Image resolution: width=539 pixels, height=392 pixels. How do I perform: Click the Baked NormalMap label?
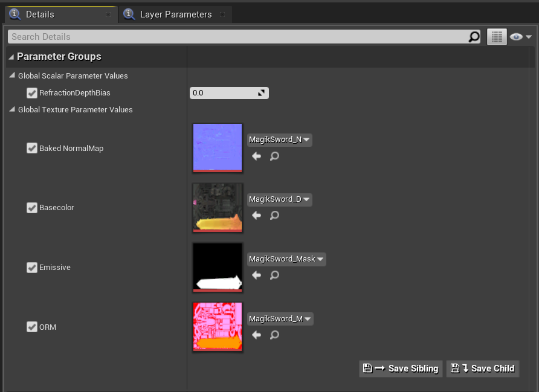[x=71, y=149]
